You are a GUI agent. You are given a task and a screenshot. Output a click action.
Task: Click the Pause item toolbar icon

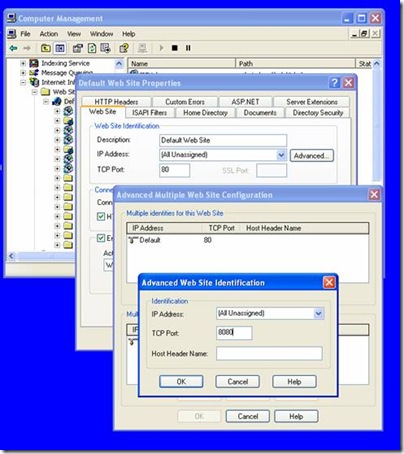(x=188, y=48)
